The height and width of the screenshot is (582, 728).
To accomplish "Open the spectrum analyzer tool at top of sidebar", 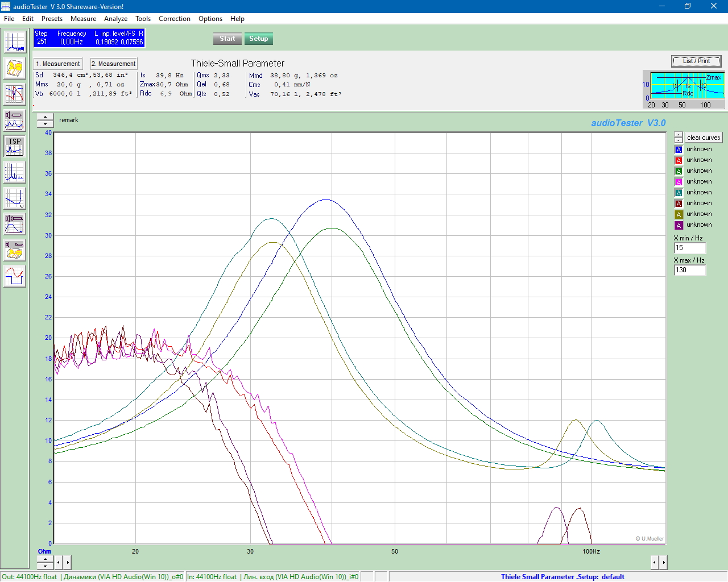I will tap(15, 43).
